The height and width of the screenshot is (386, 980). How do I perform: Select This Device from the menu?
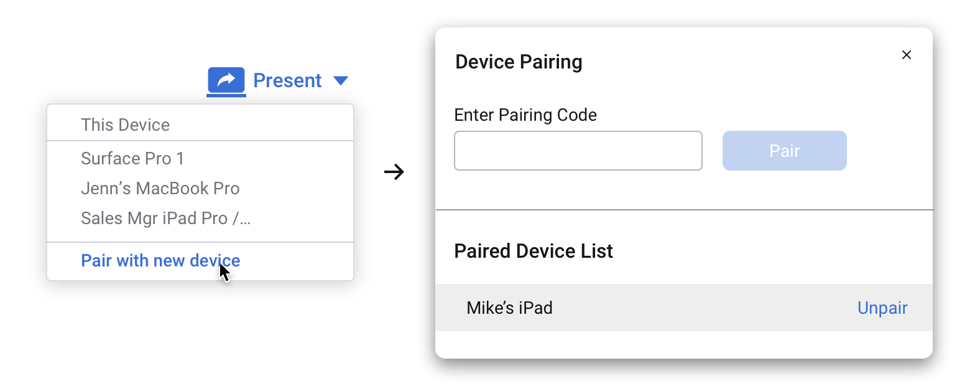tap(125, 125)
